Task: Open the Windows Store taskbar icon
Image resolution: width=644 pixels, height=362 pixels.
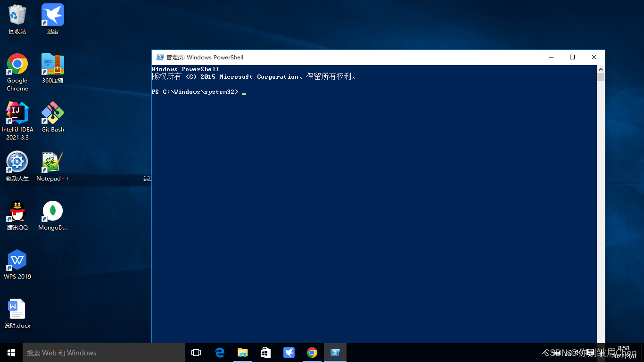Action: (x=266, y=353)
